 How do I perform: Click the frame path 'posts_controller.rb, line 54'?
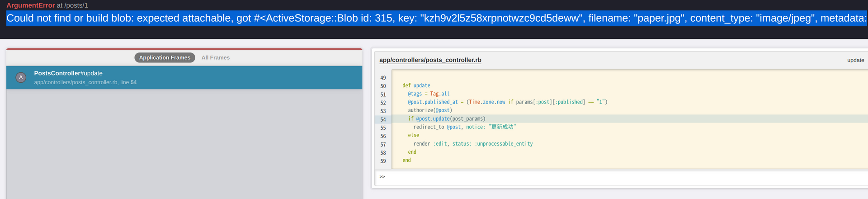85,82
